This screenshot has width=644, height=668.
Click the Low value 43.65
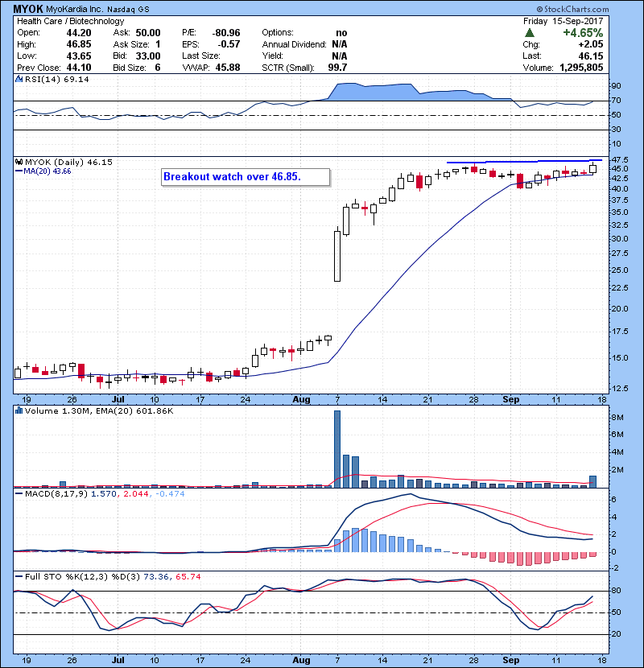79,56
